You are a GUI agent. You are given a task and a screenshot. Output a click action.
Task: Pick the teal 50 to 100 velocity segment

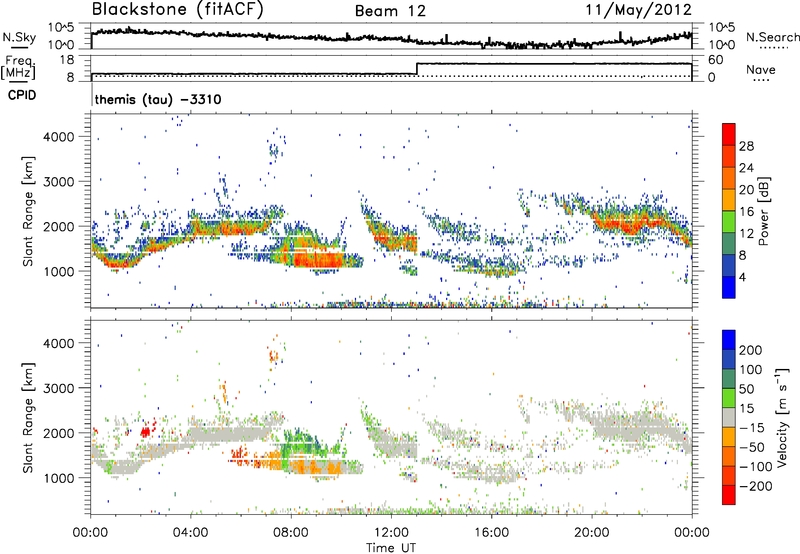point(729,379)
